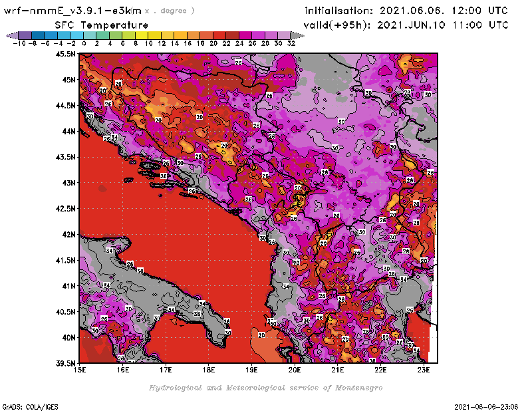Select the legend swatch between -8 and -6
The image size is (532, 411).
[38, 36]
